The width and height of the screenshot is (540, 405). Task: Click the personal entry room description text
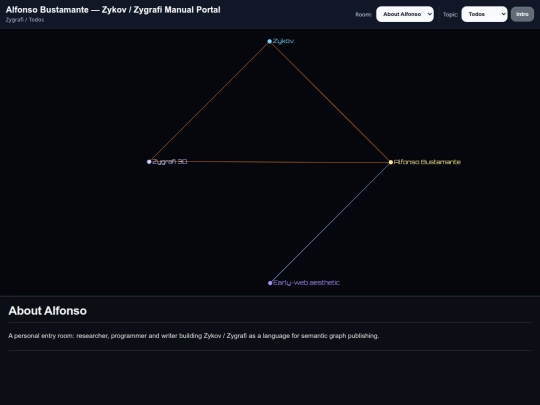point(194,336)
